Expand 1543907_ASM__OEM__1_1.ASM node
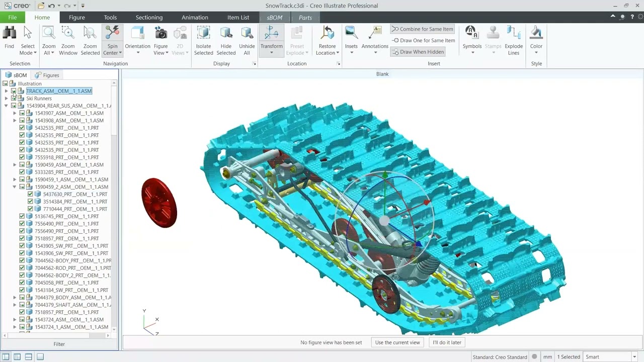The height and width of the screenshot is (362, 644). pos(15,113)
